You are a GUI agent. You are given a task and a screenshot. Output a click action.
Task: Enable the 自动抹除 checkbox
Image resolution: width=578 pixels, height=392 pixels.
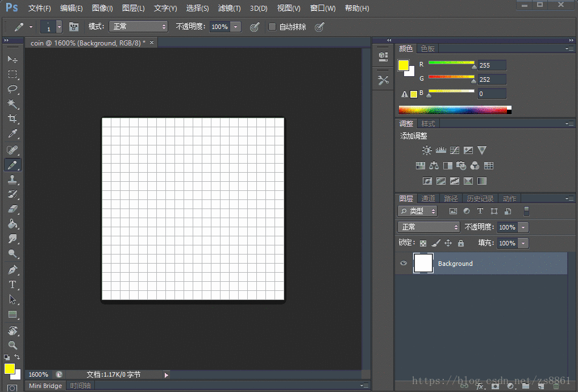pyautogui.click(x=272, y=27)
